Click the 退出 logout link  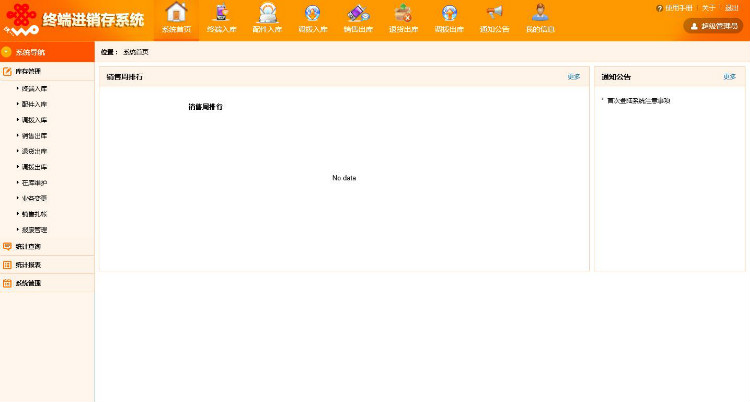coord(732,8)
